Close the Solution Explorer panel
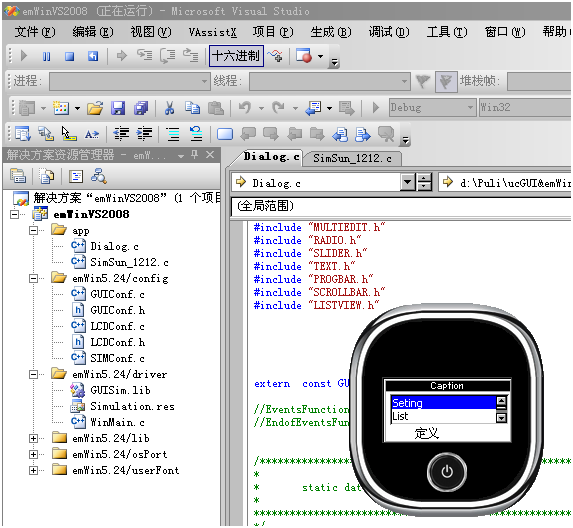This screenshot has width=573, height=528. [x=210, y=155]
